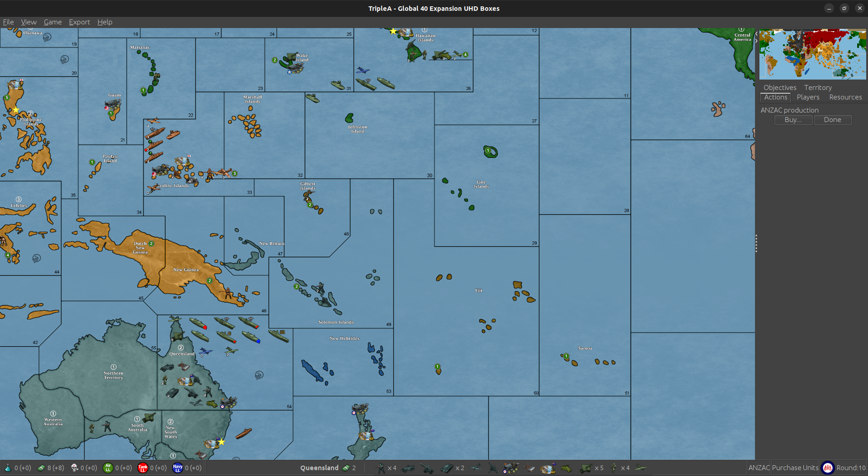Switch to the Objectives tab
The width and height of the screenshot is (868, 476).
[x=780, y=88]
